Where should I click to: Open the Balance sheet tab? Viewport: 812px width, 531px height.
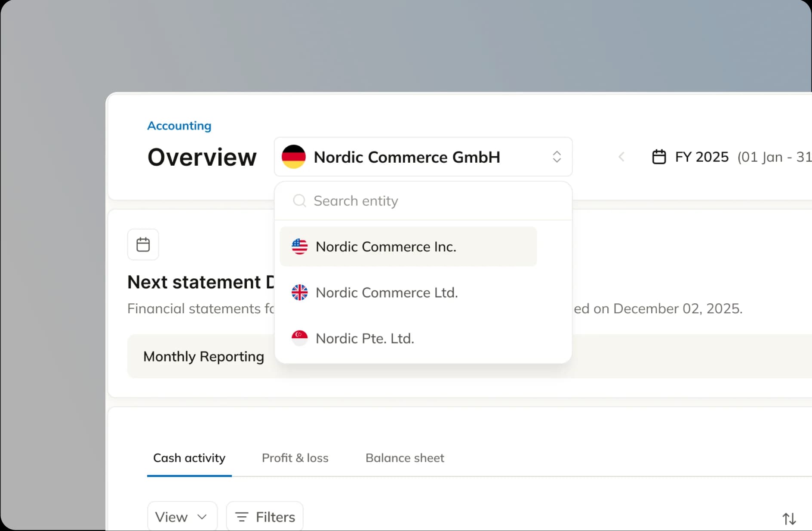404,458
